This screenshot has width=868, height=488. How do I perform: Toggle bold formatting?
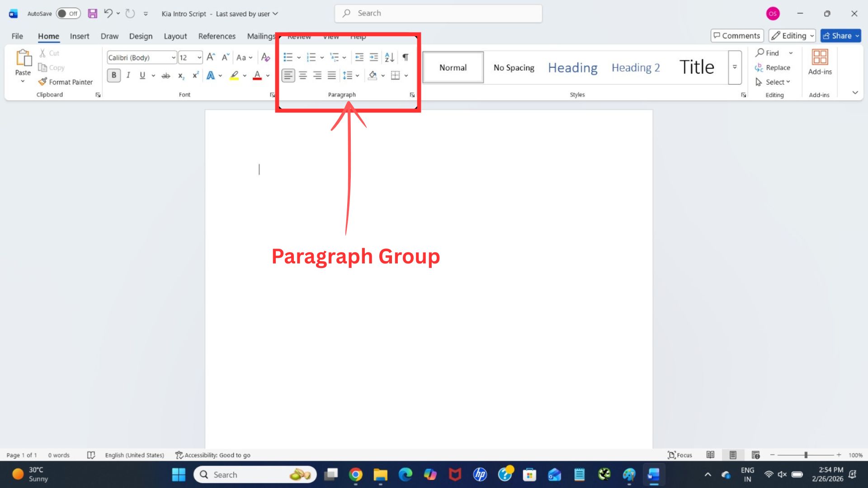pyautogui.click(x=113, y=75)
